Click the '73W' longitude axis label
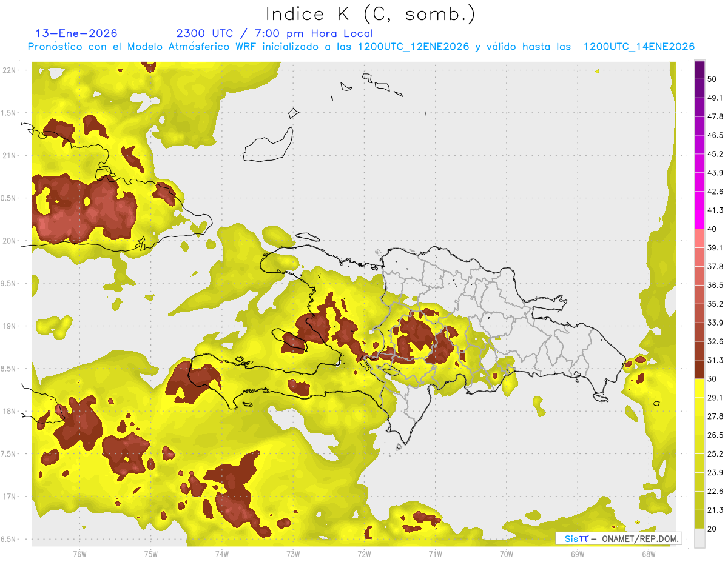 293,554
